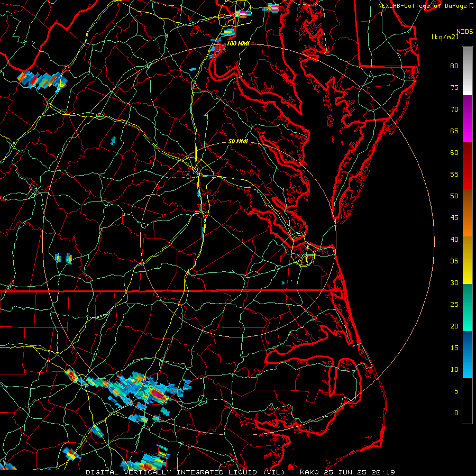Click the 75 value on the color scale
Screen dimensions: 476x476
(x=454, y=87)
